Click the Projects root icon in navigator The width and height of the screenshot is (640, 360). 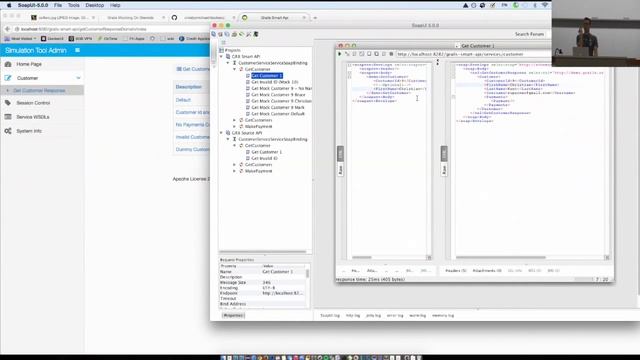click(222, 50)
